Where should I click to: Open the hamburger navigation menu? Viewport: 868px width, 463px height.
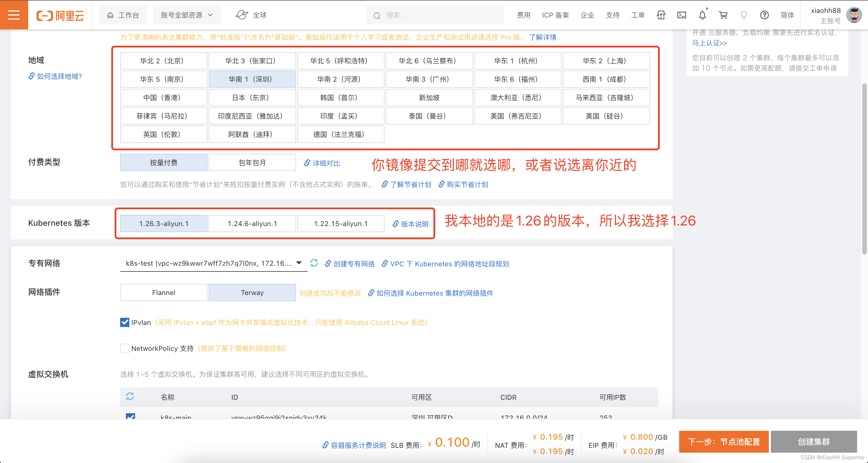(14, 15)
